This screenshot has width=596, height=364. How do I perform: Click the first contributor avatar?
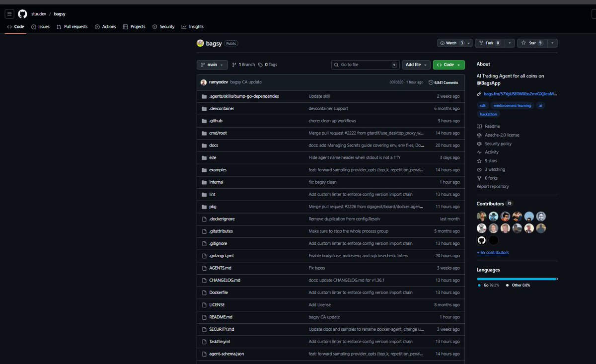pos(481,216)
